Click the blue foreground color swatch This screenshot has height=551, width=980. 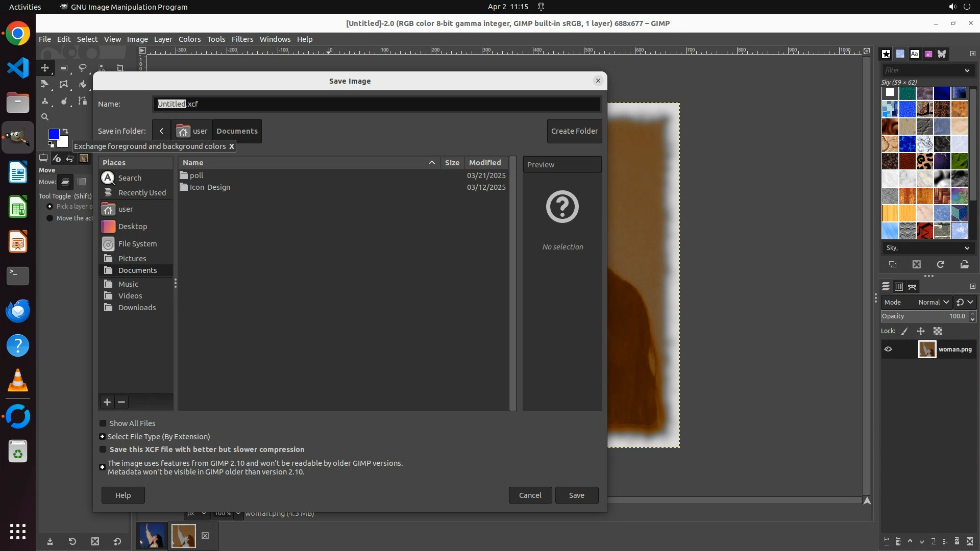53,134
